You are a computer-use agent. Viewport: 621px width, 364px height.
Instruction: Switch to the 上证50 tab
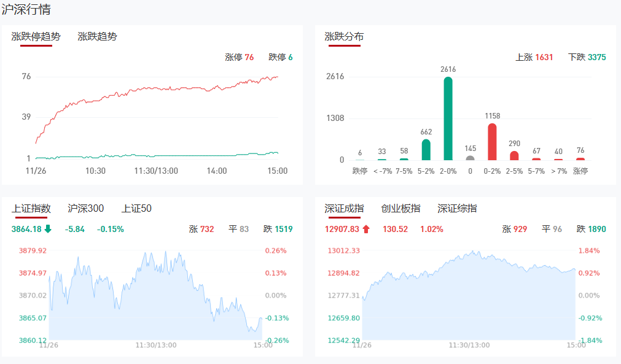136,209
